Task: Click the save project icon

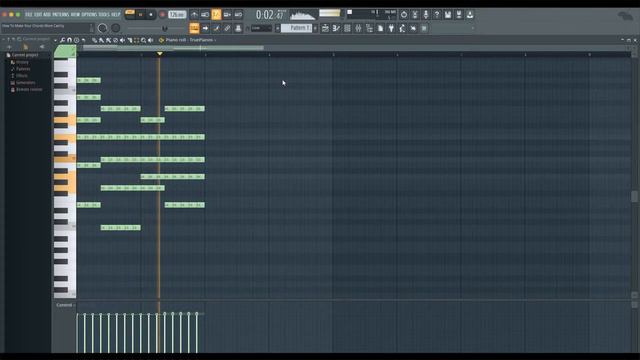Action: 448,15
